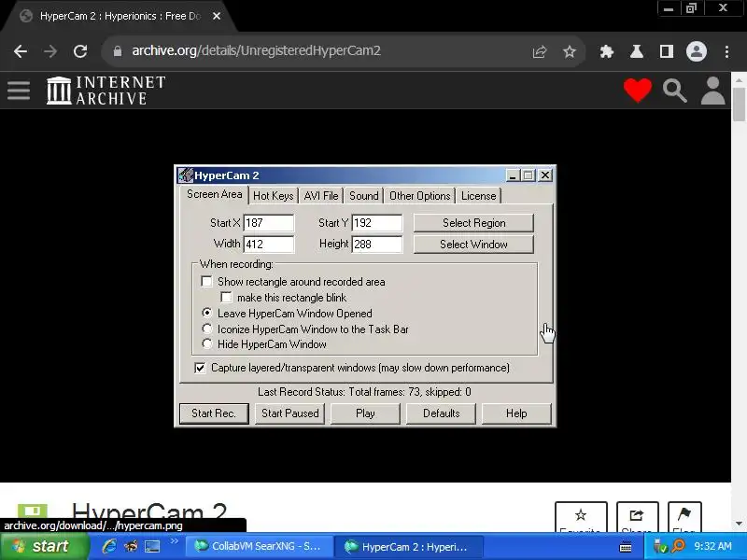Click the Show Desktop quick launch icon
Image resolution: width=747 pixels, height=560 pixels.
pyautogui.click(x=152, y=546)
